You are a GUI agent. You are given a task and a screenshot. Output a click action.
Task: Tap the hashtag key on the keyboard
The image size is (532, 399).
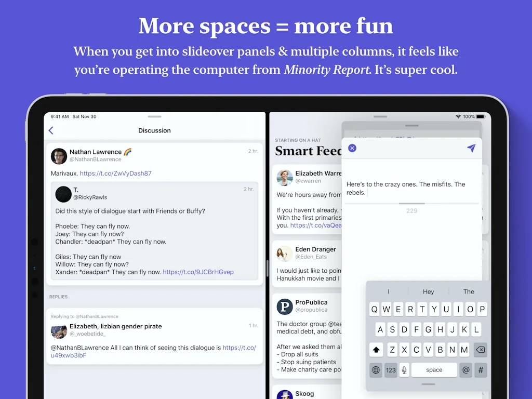[x=481, y=370]
